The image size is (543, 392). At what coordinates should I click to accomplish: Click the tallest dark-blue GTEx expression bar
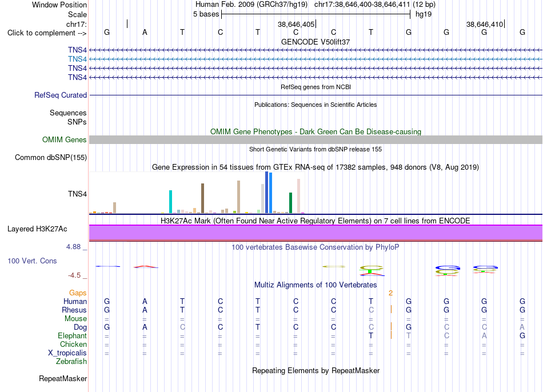click(x=267, y=192)
